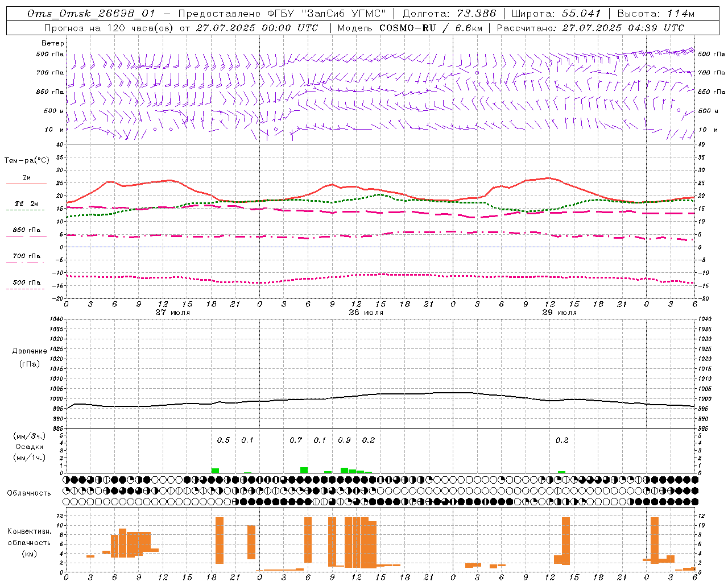
Task: Click the '(мм/3ч.)' precipitation unit label
Action: [30, 436]
